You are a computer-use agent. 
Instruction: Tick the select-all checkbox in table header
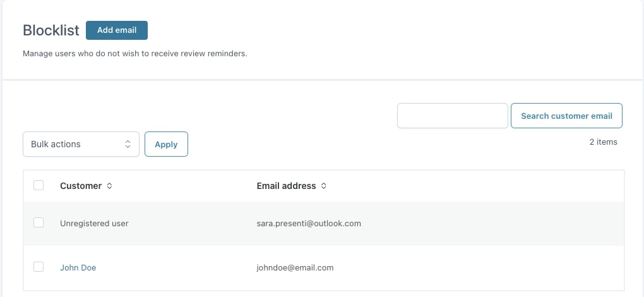(39, 186)
